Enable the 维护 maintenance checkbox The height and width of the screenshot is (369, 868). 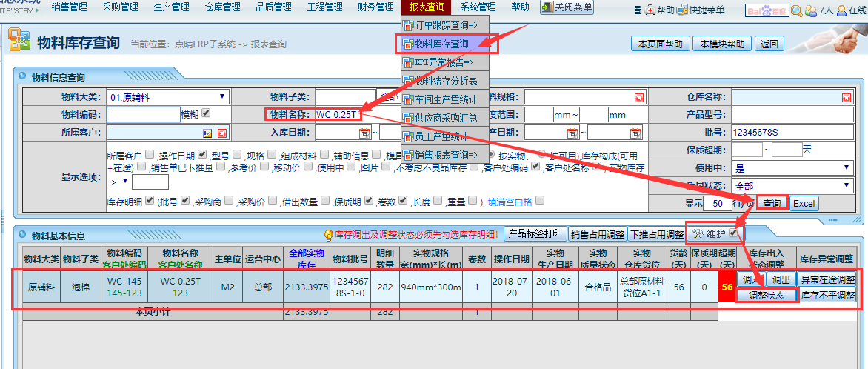pyautogui.click(x=734, y=233)
